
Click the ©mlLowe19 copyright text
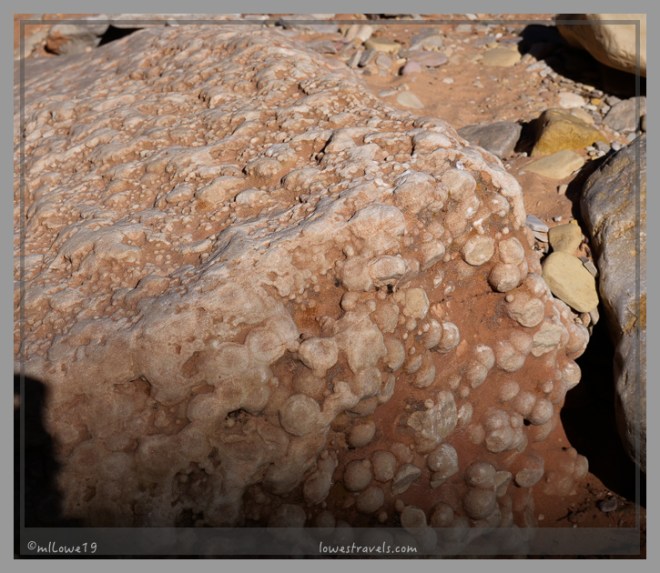point(61,547)
